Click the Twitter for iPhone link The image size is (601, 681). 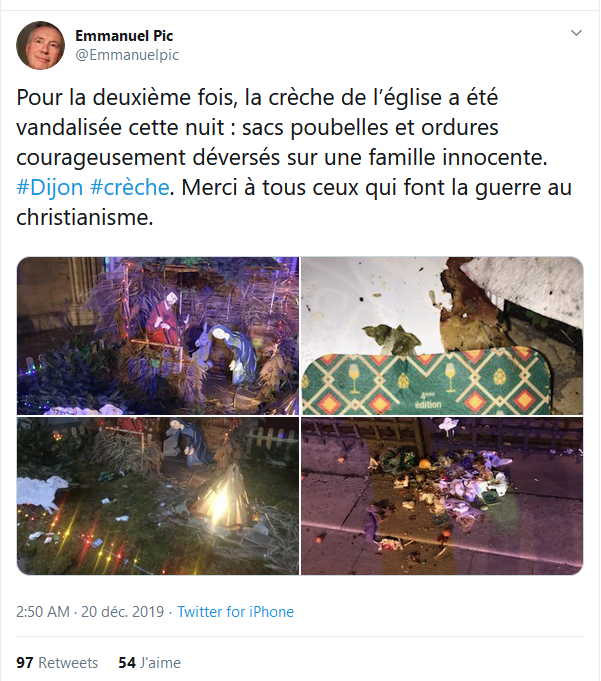tap(235, 612)
